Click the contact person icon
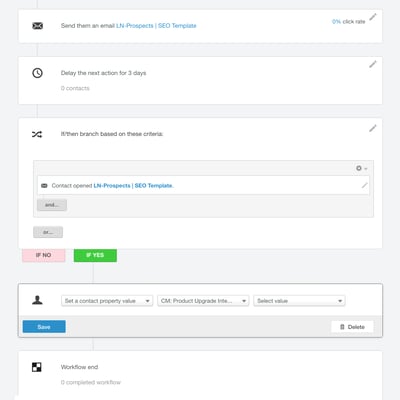 [x=37, y=300]
